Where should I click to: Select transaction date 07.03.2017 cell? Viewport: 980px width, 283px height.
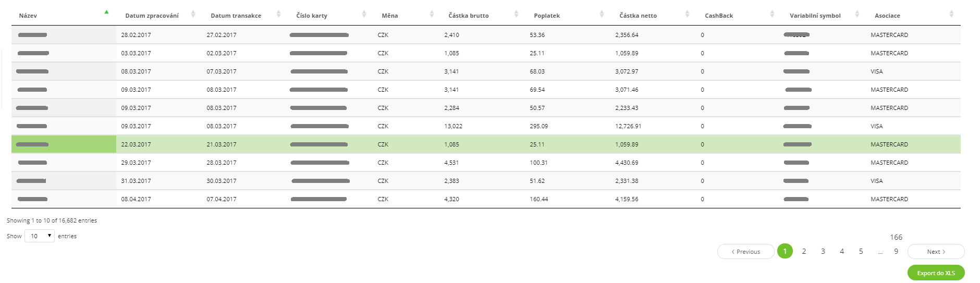point(221,71)
